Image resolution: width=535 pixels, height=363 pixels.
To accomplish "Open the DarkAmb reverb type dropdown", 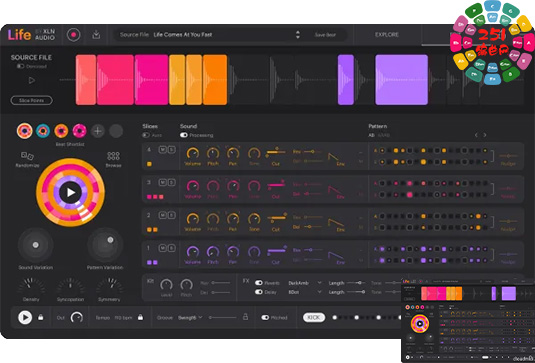I will pos(305,283).
